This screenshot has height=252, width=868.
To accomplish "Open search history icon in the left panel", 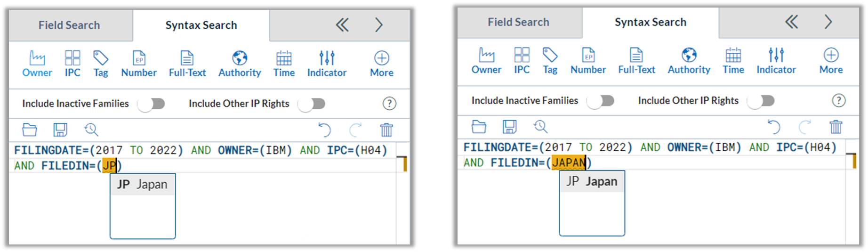I will (91, 130).
